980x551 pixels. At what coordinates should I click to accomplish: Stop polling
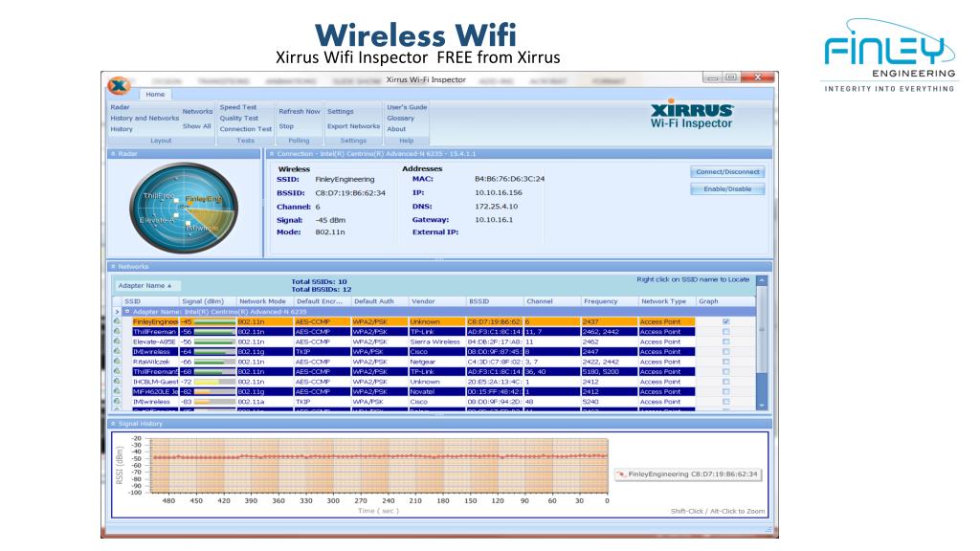click(286, 126)
